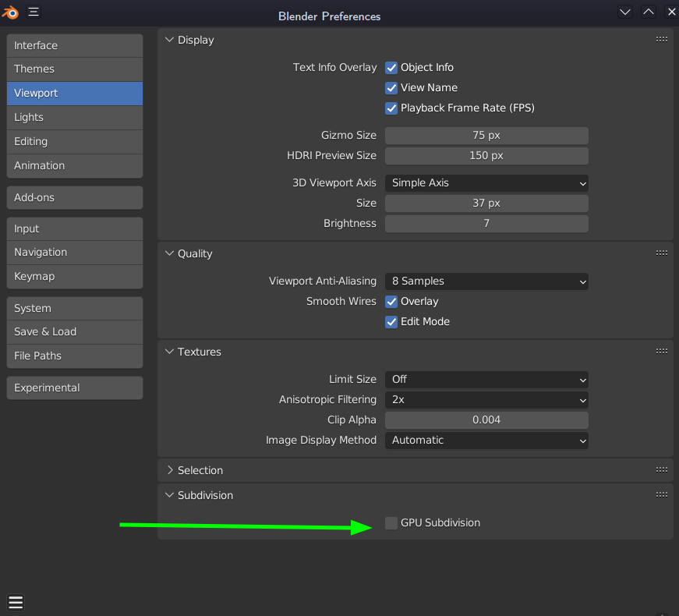Collapse the Subdivision panel
This screenshot has height=616, width=679.
click(169, 495)
